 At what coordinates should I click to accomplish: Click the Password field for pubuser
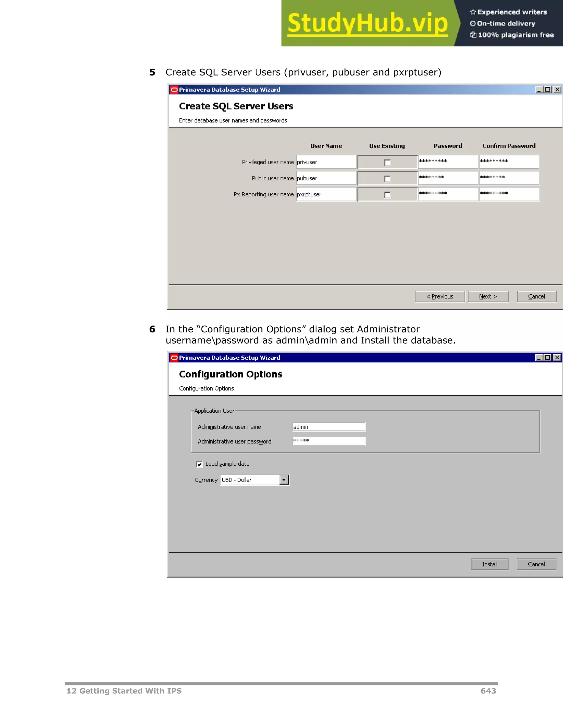click(448, 178)
